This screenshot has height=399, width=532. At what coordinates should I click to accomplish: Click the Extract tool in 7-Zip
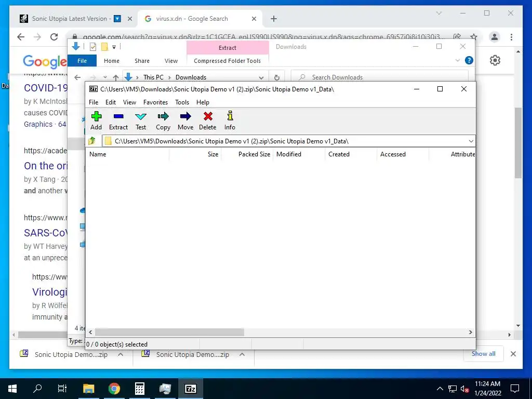118,121
